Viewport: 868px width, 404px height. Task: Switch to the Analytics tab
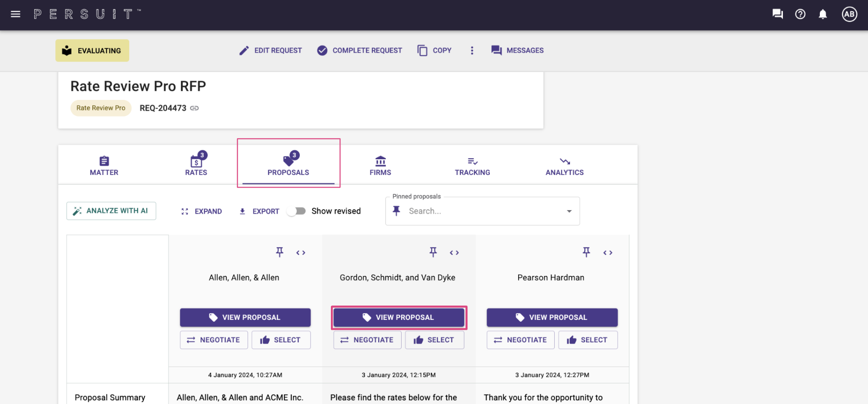[565, 166]
